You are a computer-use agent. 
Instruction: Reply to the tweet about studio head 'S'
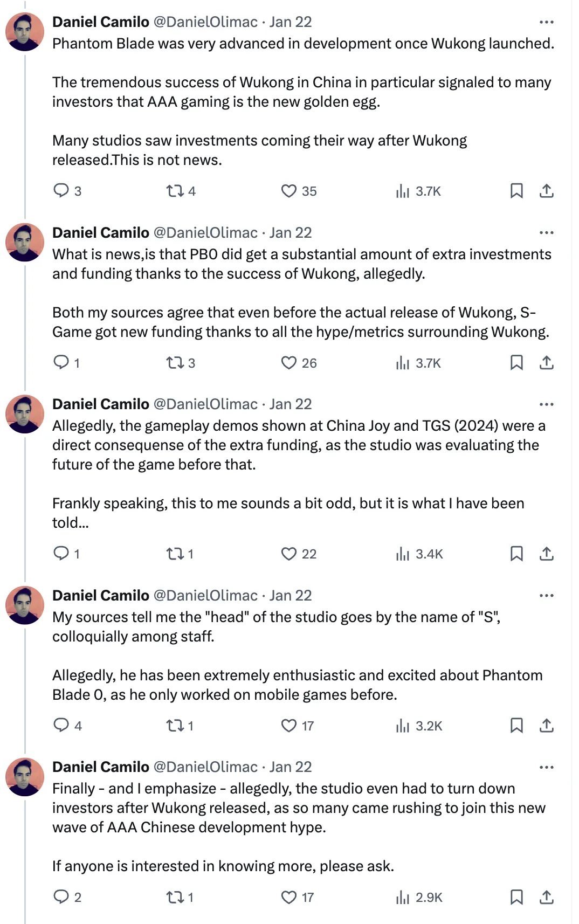[61, 726]
